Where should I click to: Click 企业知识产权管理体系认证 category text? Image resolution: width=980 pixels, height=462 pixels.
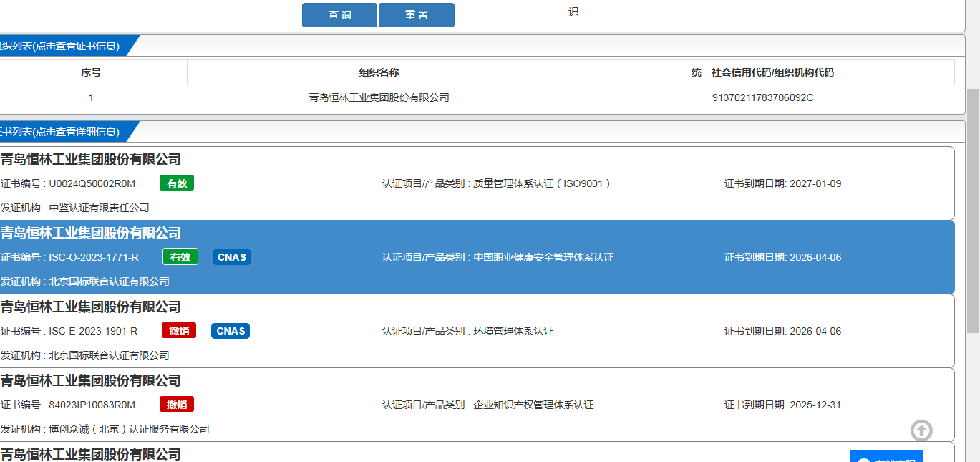click(533, 405)
